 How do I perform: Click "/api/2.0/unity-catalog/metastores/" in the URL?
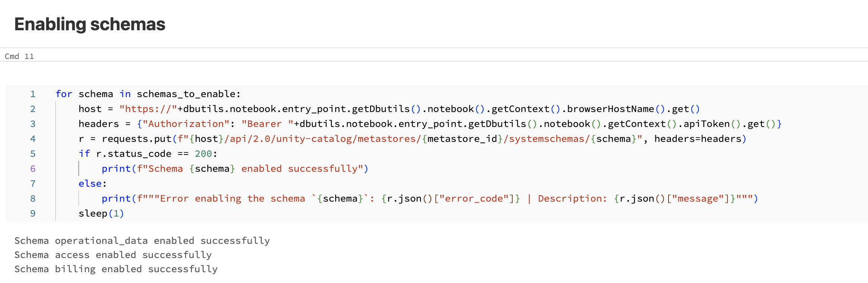(323, 139)
